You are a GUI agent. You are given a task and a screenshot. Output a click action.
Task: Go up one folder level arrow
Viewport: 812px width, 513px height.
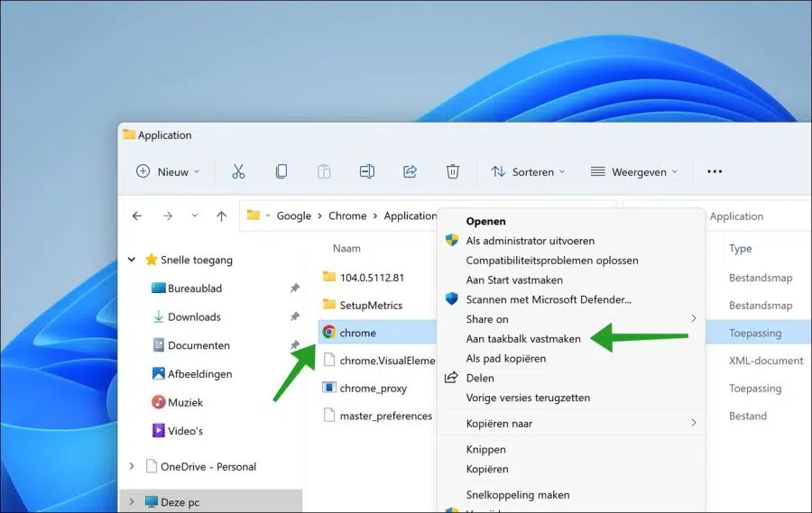pos(222,215)
